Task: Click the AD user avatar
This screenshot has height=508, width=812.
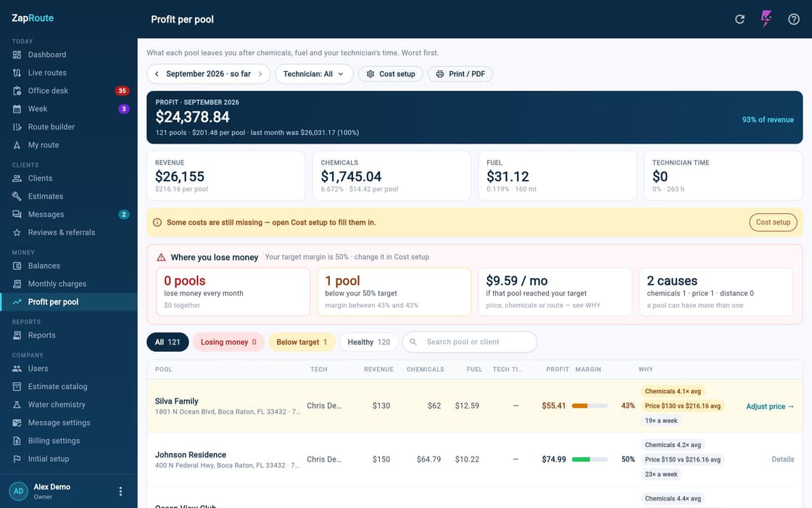Action: point(19,491)
